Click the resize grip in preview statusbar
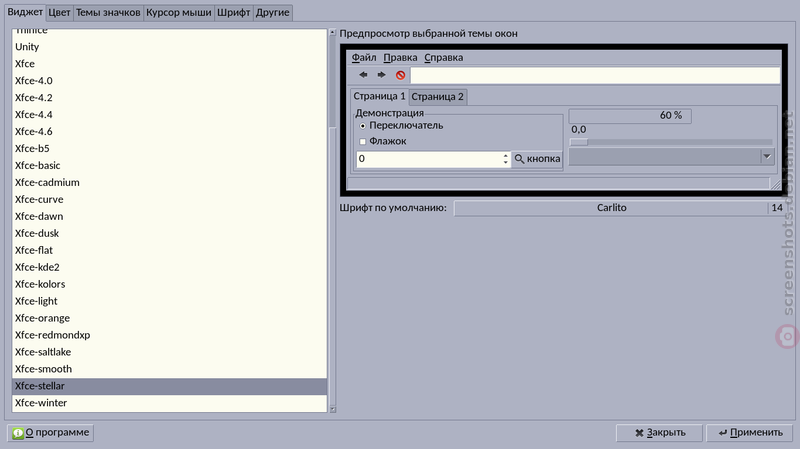This screenshot has width=800, height=449. tap(776, 184)
